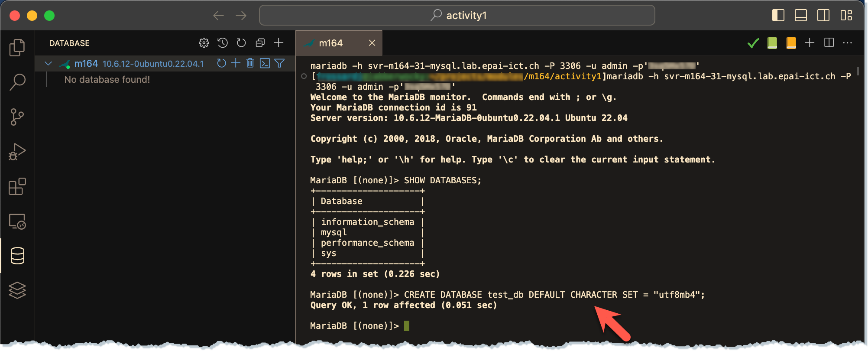
Task: Click the terminal scrollbar thumb
Action: tap(858, 71)
